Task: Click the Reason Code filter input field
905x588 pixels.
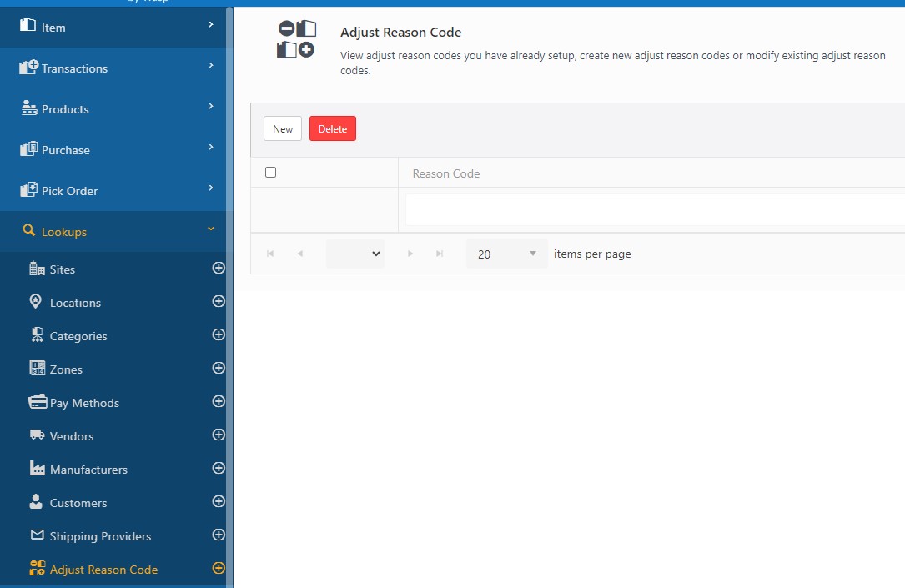Action: tap(655, 210)
